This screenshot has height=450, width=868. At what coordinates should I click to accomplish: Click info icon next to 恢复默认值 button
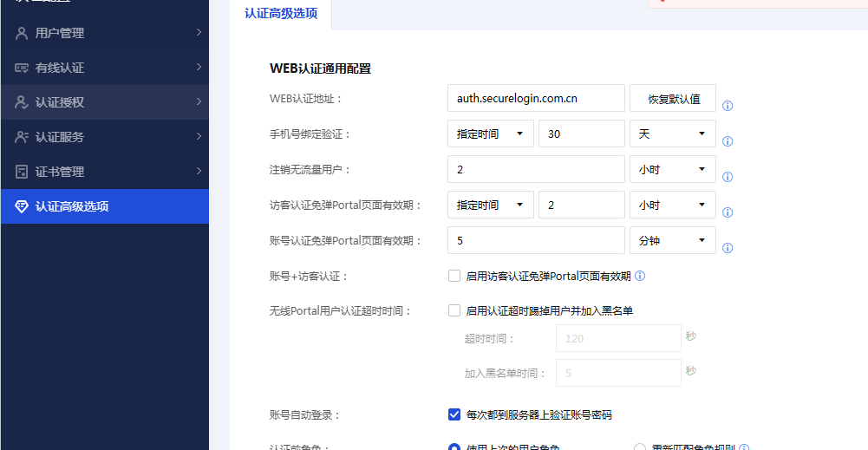pyautogui.click(x=728, y=106)
